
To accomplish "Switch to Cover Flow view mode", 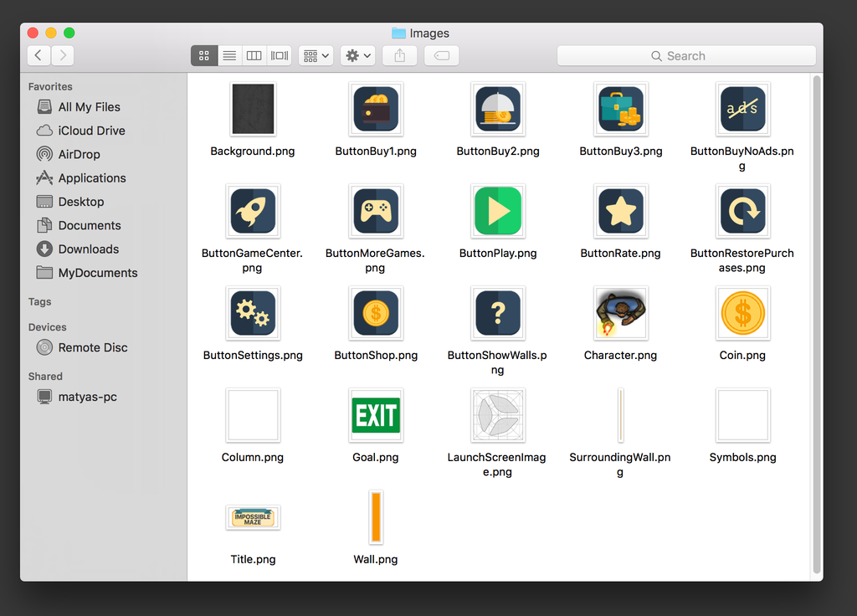I will 280,56.
